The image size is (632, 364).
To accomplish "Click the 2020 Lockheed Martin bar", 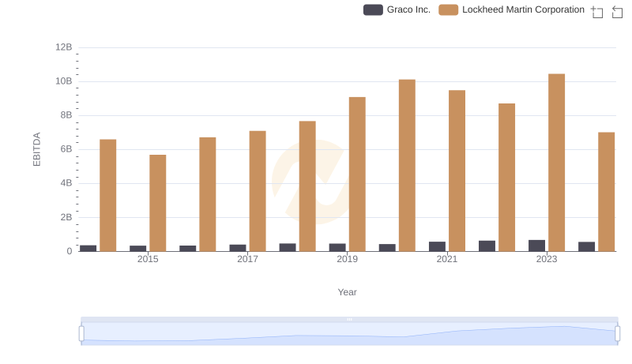I will 407,166.
